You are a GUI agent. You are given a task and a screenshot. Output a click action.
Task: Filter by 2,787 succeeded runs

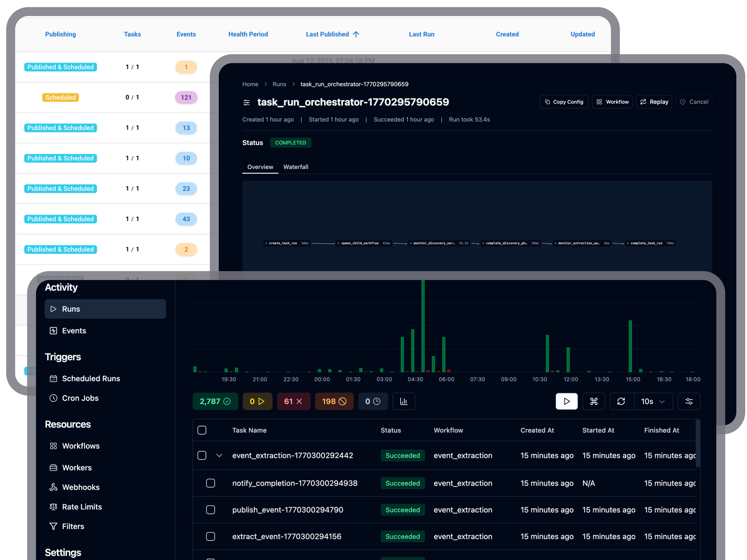coord(215,401)
